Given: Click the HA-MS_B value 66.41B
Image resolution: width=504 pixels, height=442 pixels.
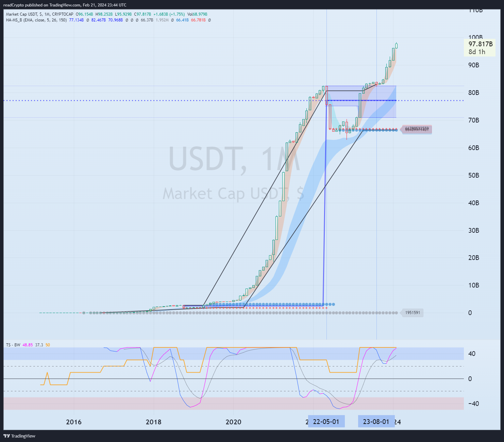Looking at the screenshot, I should point(182,20).
